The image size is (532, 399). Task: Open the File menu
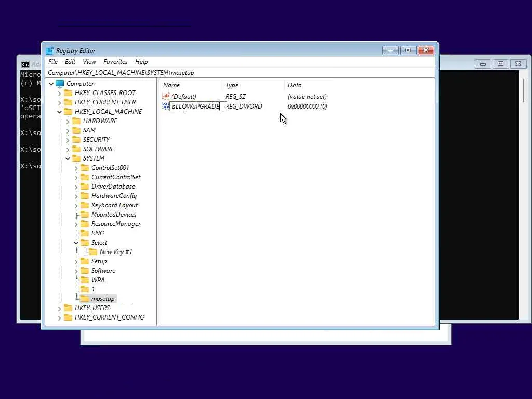[53, 62]
